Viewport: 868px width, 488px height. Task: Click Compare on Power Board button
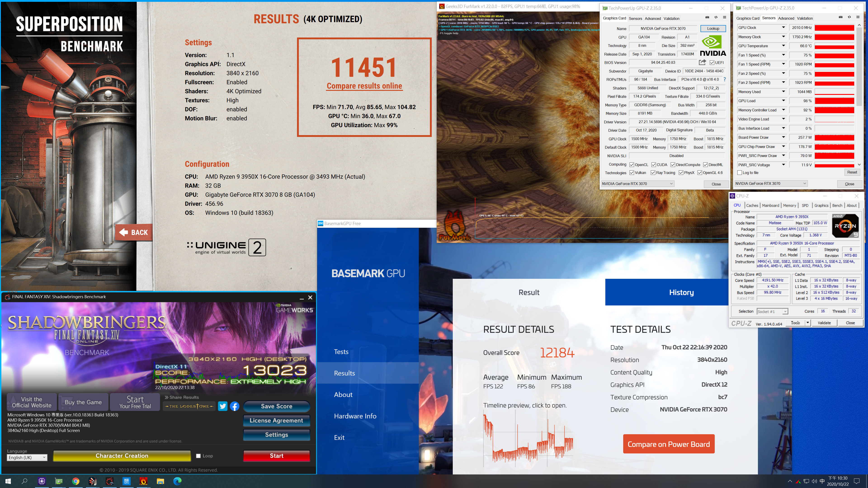point(669,444)
